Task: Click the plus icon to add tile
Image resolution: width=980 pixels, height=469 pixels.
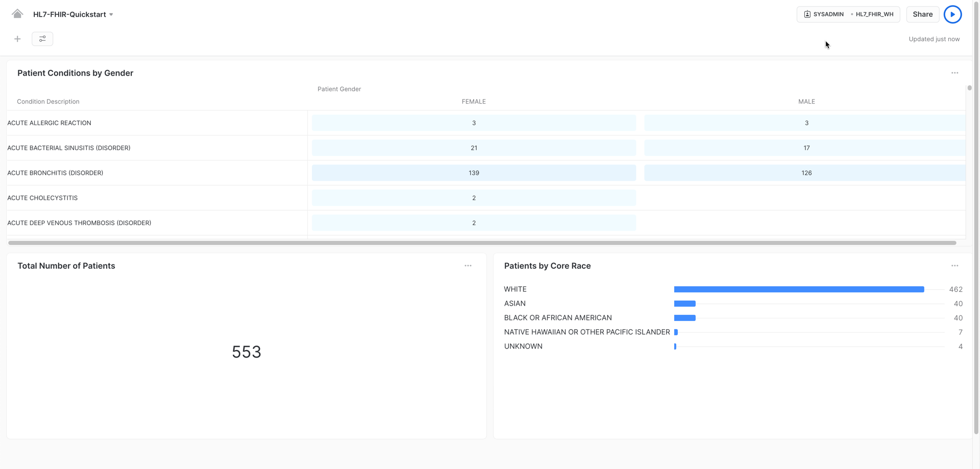Action: (17, 39)
